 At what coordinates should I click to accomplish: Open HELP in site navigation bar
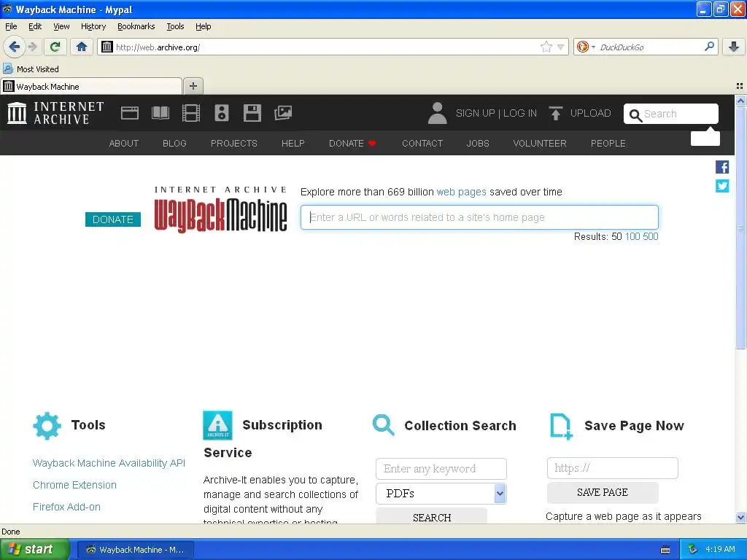pos(293,144)
